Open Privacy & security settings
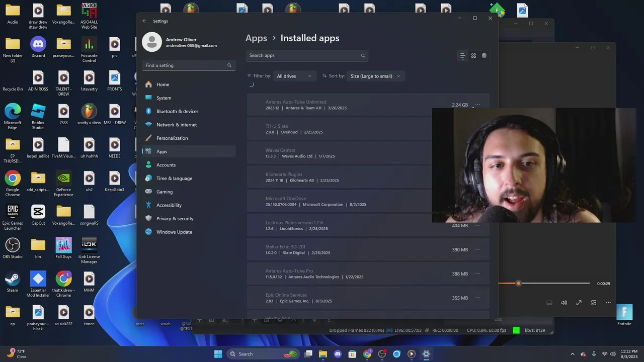The width and height of the screenshot is (644, 362). (x=189, y=219)
